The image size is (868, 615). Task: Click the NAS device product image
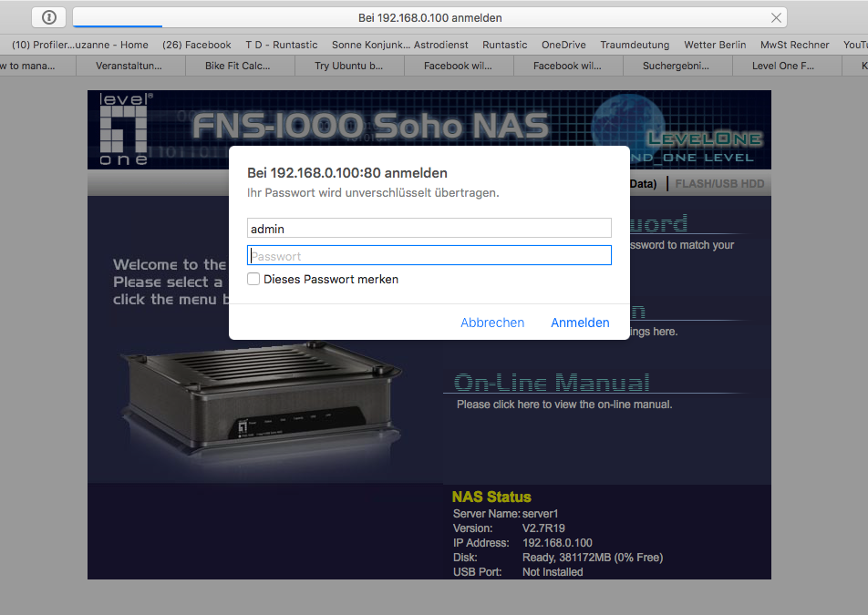click(x=260, y=398)
